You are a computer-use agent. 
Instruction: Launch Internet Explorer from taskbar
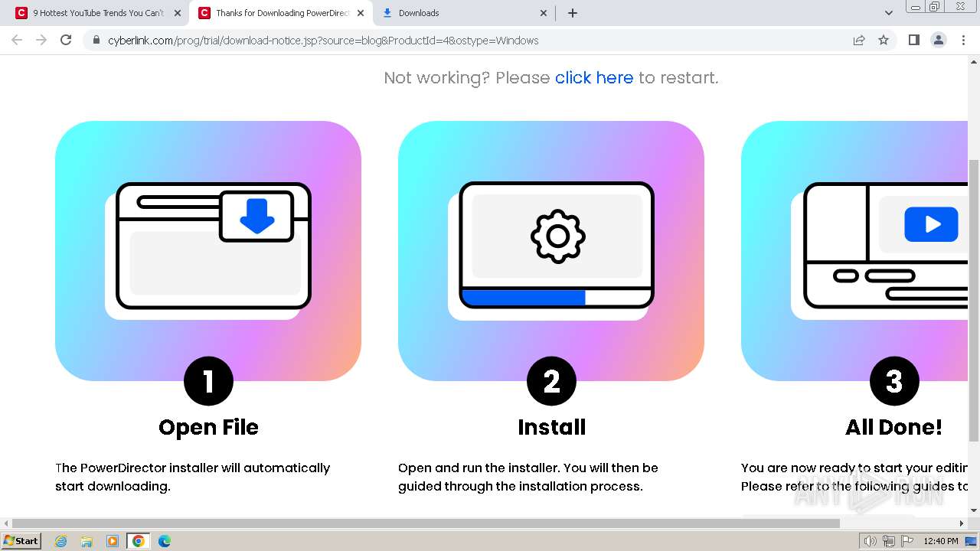[61, 541]
